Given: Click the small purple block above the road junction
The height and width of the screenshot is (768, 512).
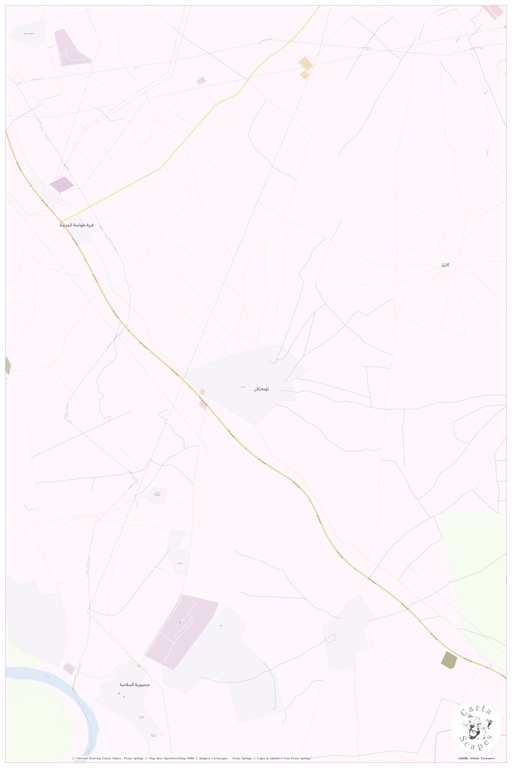Looking at the screenshot, I should tap(62, 184).
